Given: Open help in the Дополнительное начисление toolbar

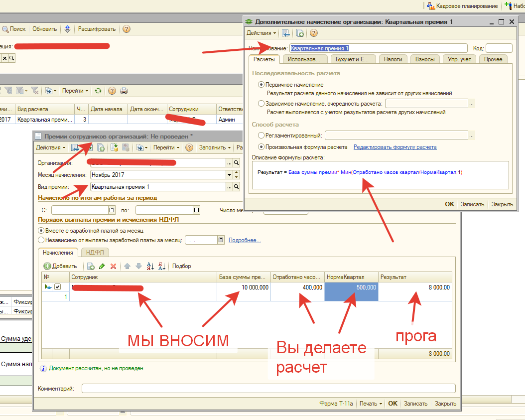Looking at the screenshot, I should point(314,33).
